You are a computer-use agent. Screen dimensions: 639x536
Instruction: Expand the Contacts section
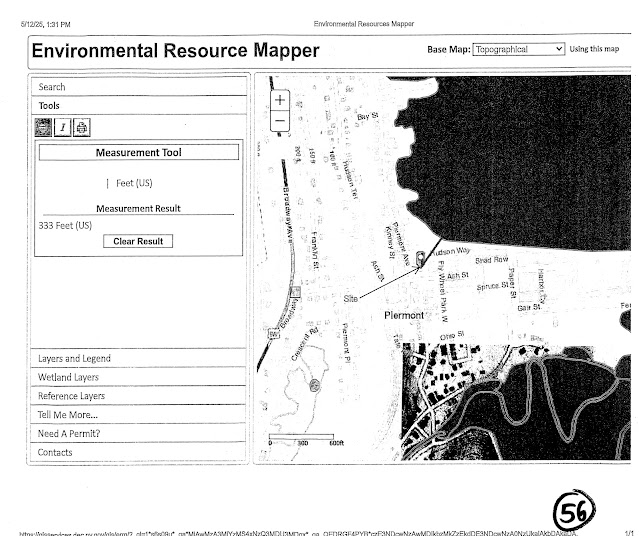click(x=138, y=452)
